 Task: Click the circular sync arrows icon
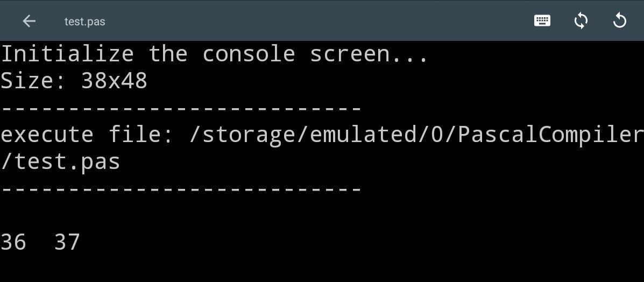(581, 21)
